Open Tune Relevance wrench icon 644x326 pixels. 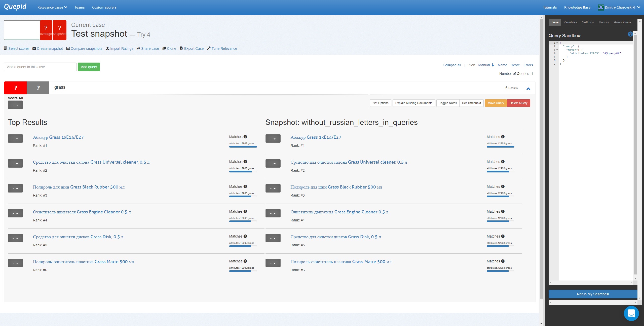(209, 49)
